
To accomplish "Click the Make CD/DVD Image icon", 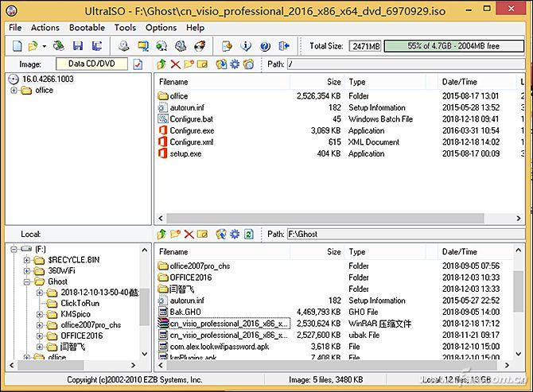I will [x=124, y=46].
